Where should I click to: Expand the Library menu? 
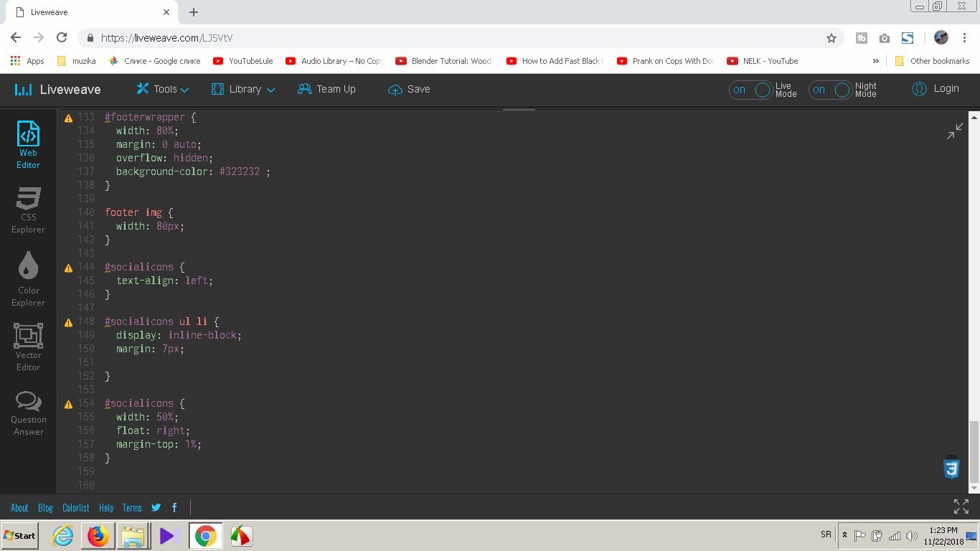pos(243,89)
